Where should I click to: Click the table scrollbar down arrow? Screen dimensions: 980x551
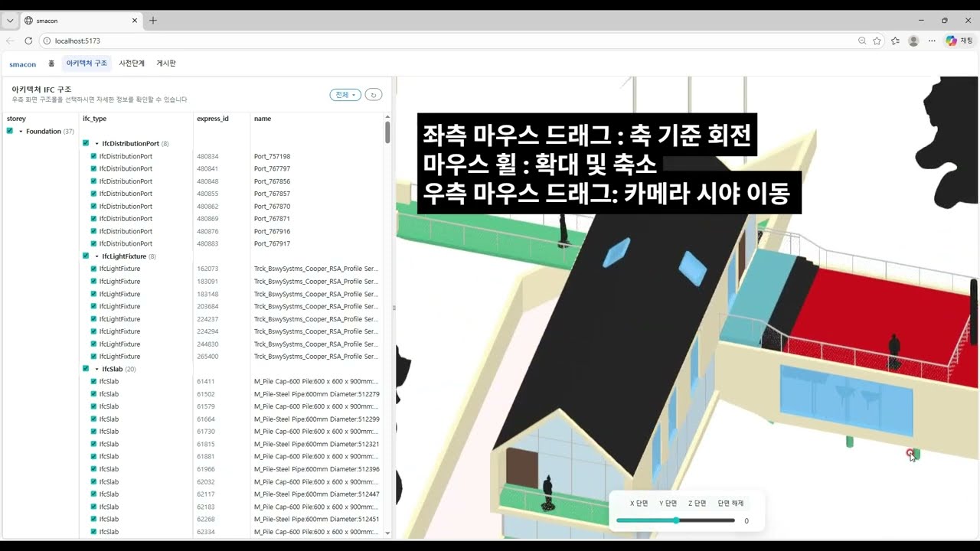[387, 533]
